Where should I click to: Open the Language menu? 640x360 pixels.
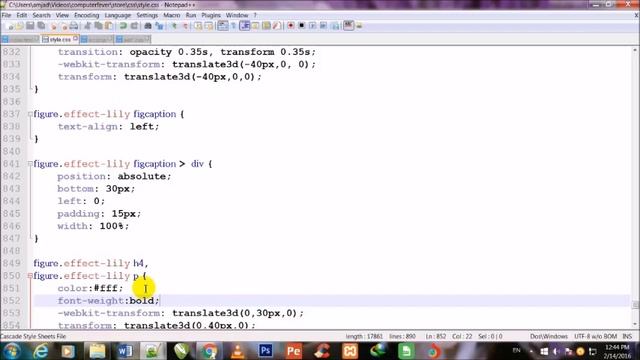(118, 15)
